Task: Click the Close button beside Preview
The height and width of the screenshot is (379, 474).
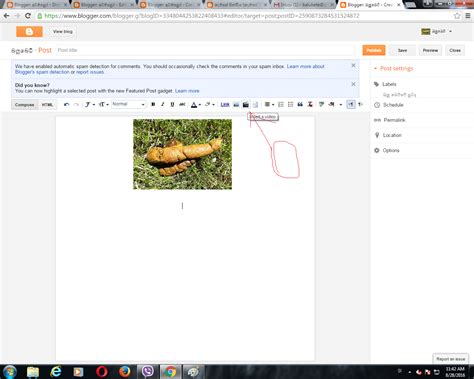Action: click(x=455, y=50)
